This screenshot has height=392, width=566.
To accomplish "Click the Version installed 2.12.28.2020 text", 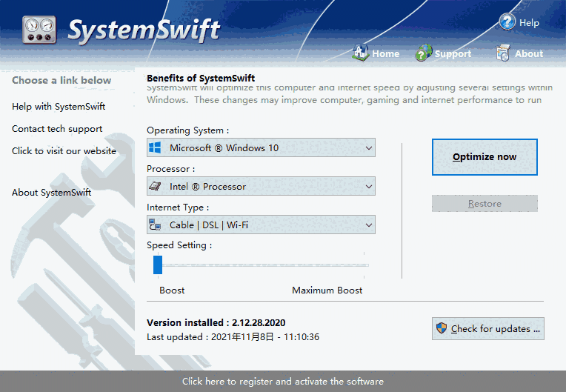I will click(216, 322).
